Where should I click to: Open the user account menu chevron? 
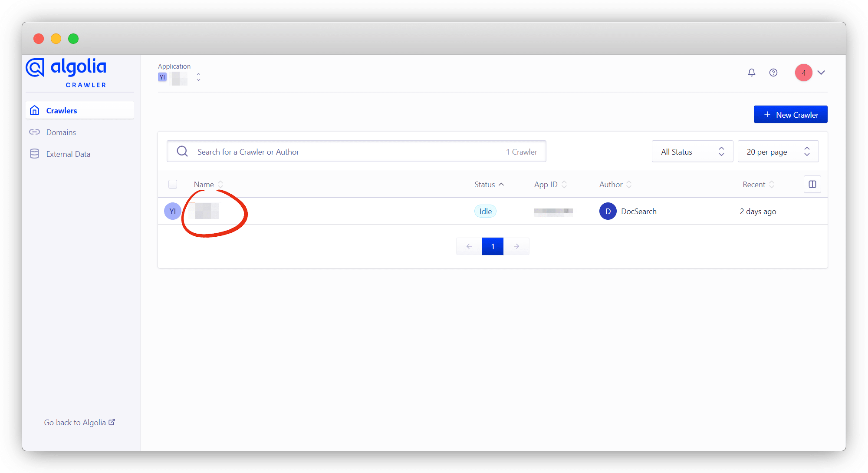tap(821, 73)
